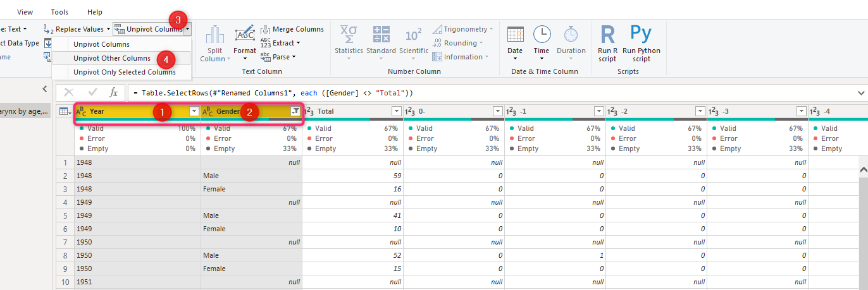Viewport: 868px width, 290px height.
Task: Open the Format text tool
Action: coord(245,36)
